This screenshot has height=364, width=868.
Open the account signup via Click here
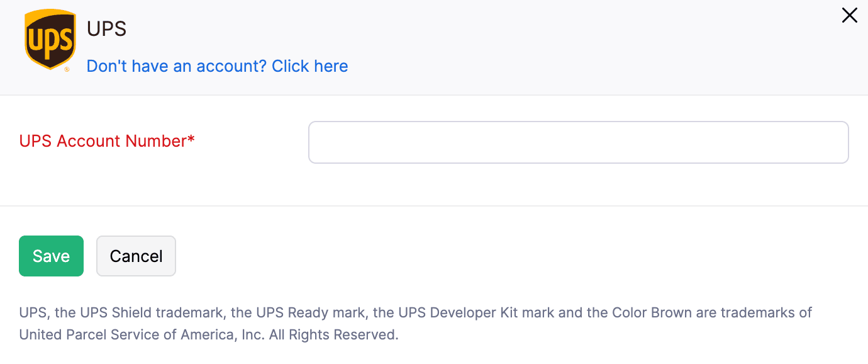point(309,65)
